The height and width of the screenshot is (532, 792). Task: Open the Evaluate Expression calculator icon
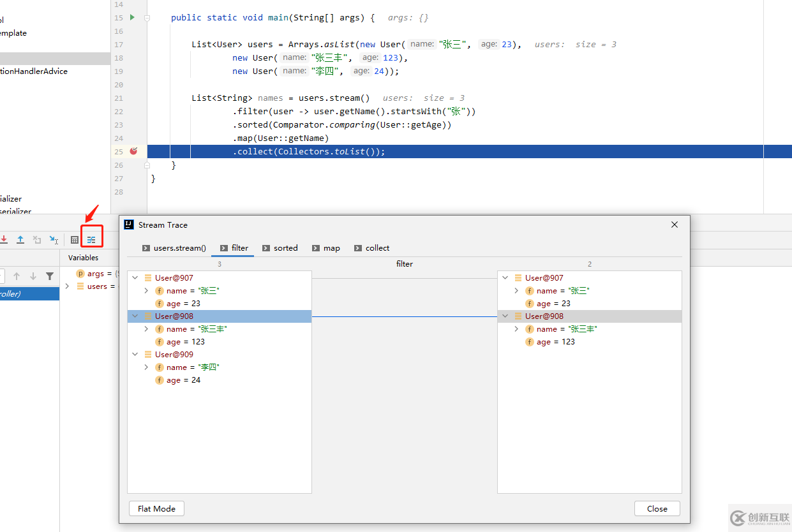coord(75,240)
